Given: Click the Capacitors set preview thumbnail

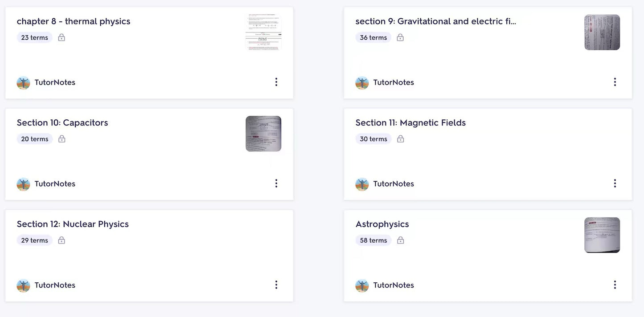Looking at the screenshot, I should click(263, 134).
